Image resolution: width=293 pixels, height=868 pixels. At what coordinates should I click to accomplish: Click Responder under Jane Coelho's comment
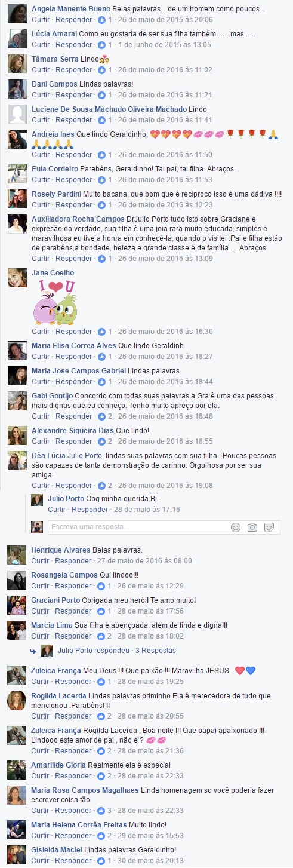tap(73, 332)
